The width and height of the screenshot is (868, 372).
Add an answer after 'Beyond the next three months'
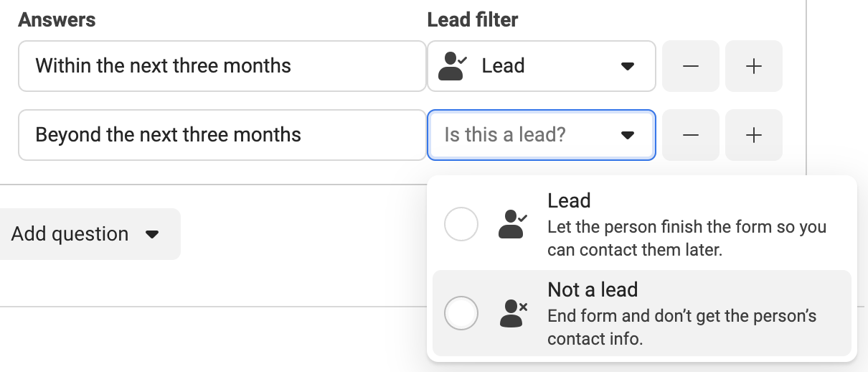point(754,135)
